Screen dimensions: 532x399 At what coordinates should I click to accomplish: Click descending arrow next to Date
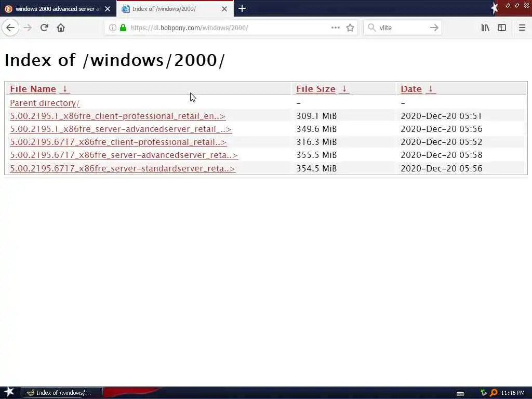[431, 89]
